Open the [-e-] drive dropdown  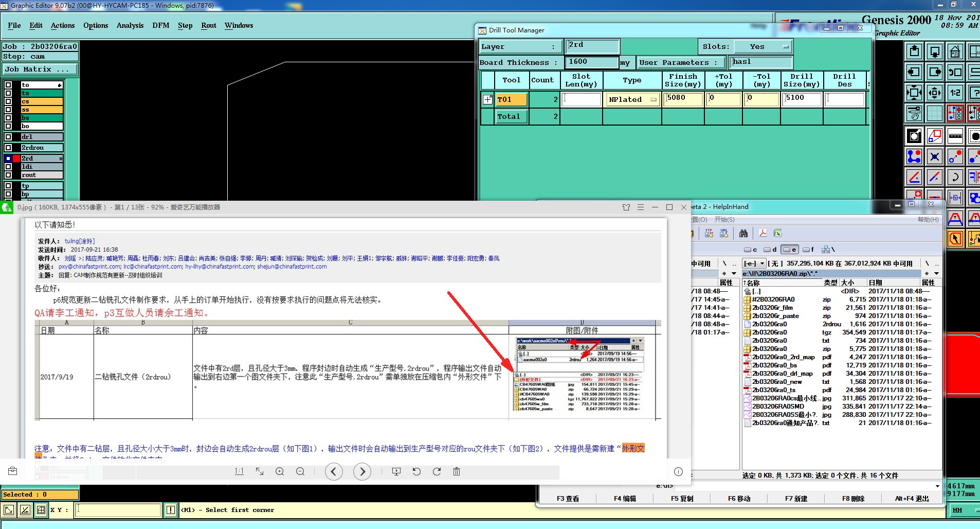(754, 263)
